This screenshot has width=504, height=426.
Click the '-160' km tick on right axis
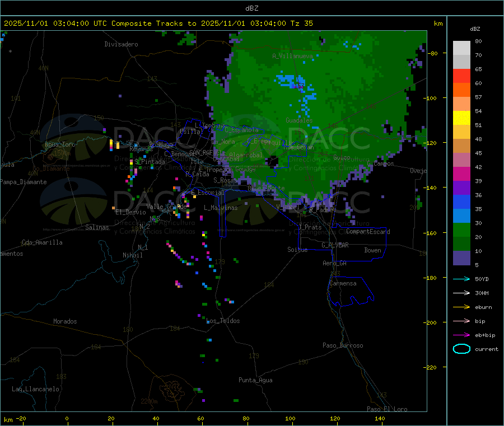coord(431,233)
